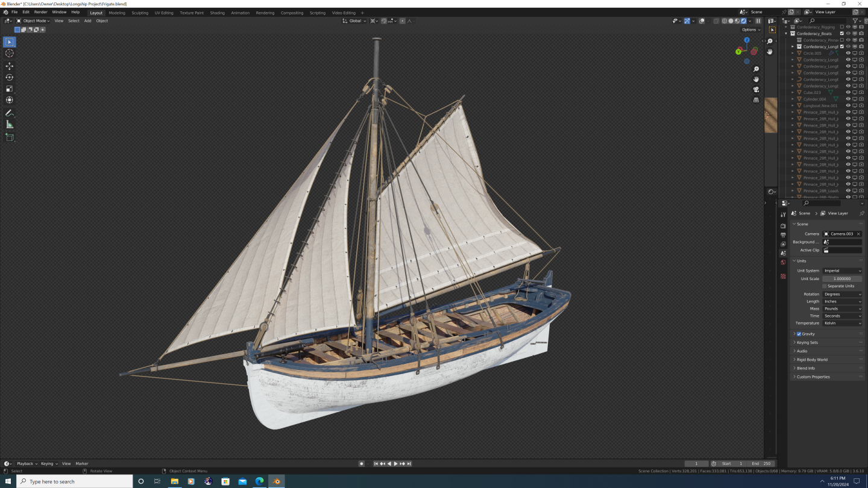Open the timeline Playback menu

click(x=27, y=463)
